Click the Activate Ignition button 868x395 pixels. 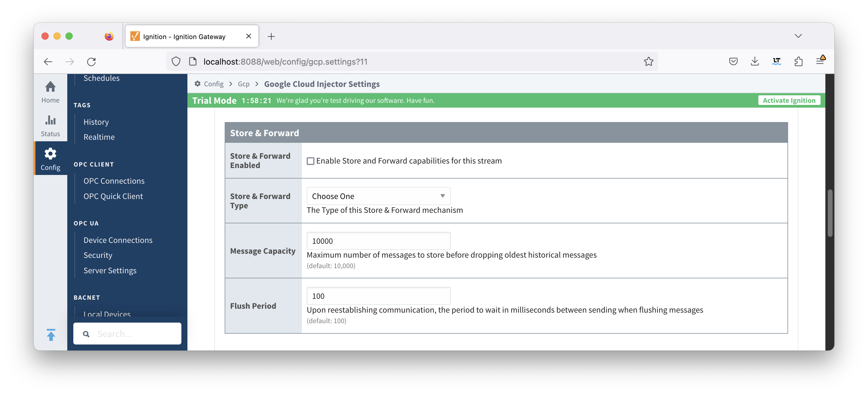click(789, 100)
